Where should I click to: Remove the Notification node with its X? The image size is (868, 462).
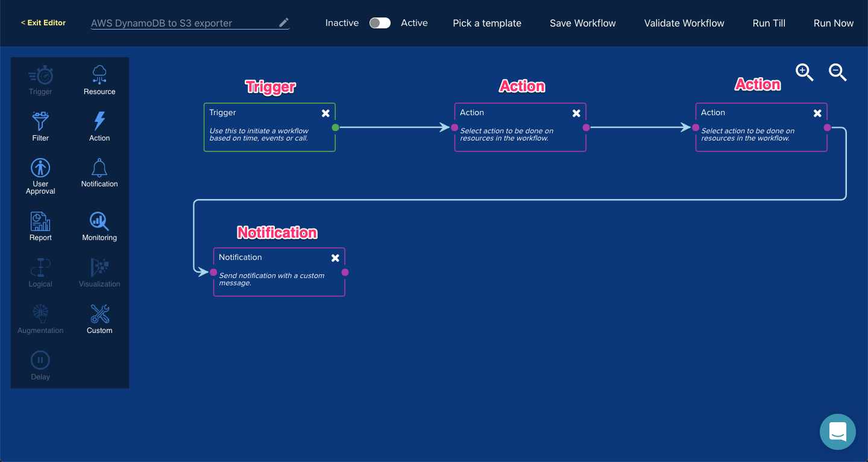pos(335,258)
